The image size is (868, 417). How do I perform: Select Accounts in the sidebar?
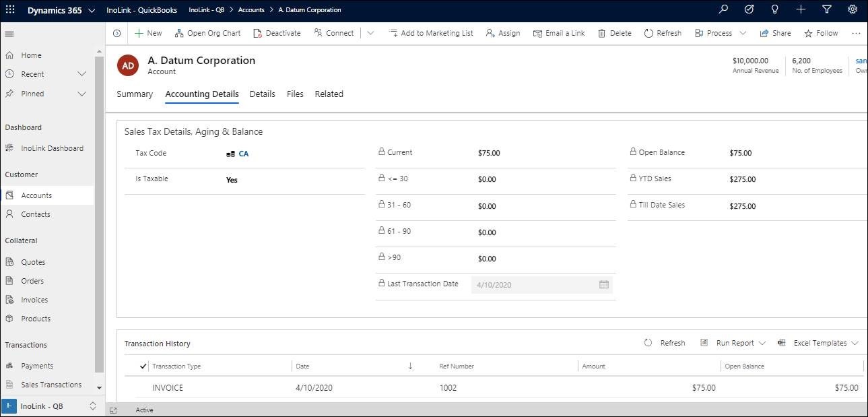pos(47,195)
